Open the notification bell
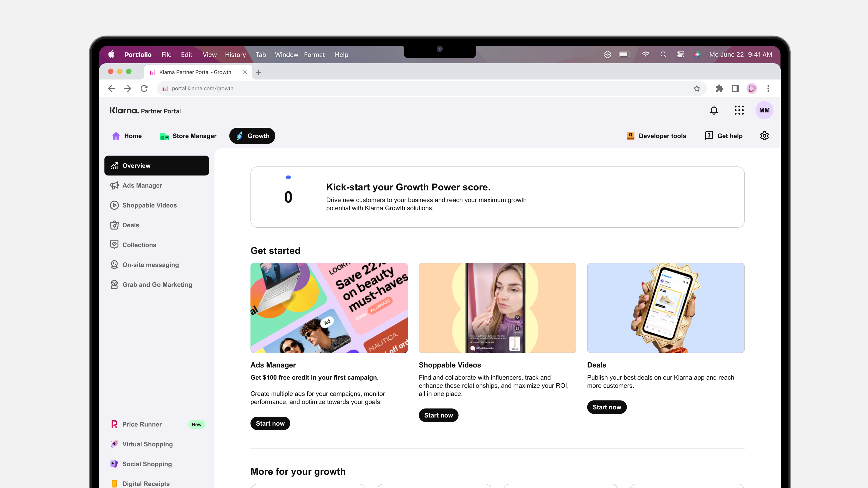868x488 pixels. (x=714, y=110)
